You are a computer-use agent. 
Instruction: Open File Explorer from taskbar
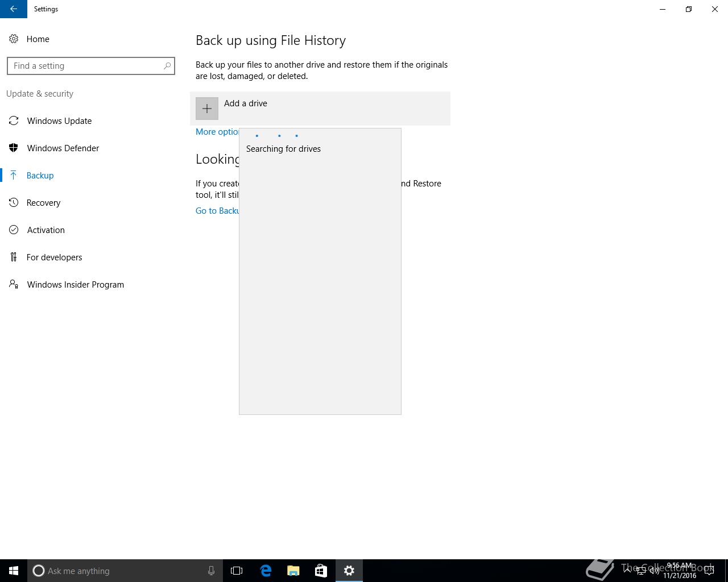click(x=293, y=571)
